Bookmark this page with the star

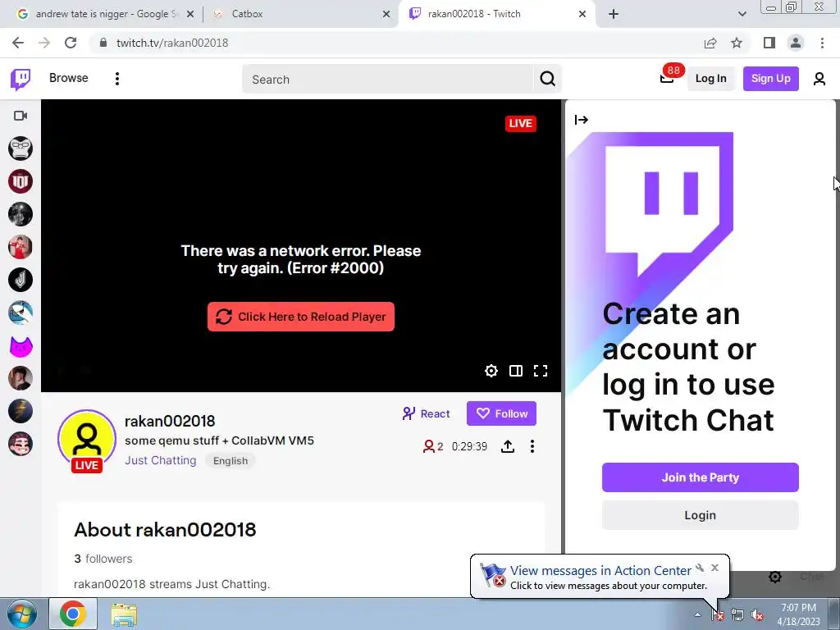click(737, 43)
